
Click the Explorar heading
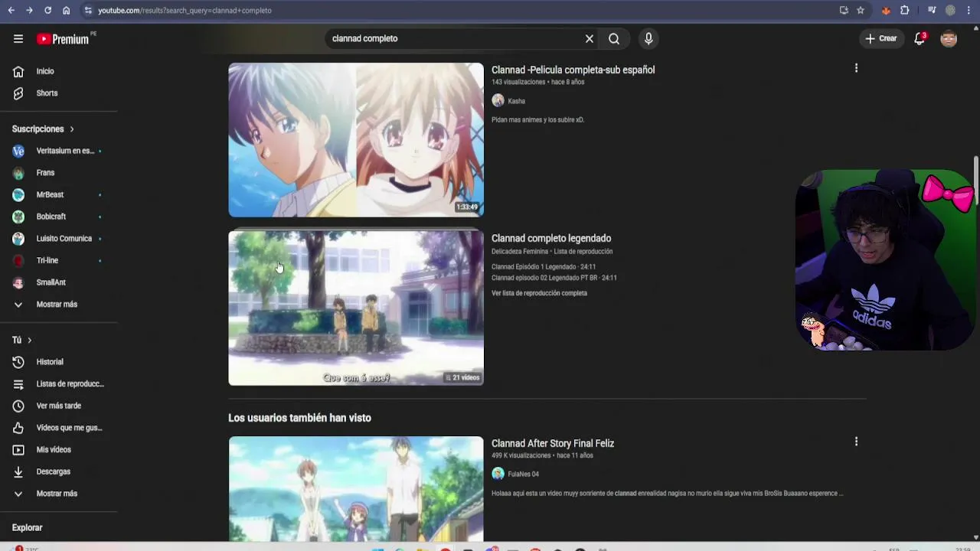click(x=27, y=527)
